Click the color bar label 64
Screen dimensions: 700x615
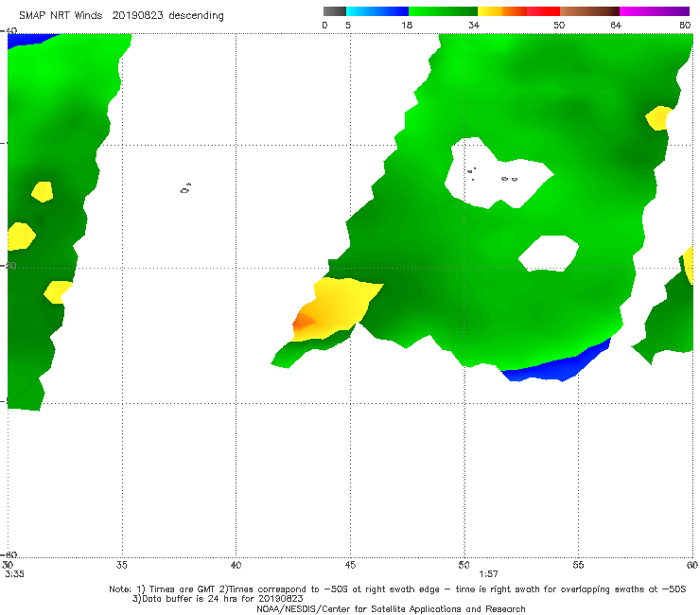(616, 25)
